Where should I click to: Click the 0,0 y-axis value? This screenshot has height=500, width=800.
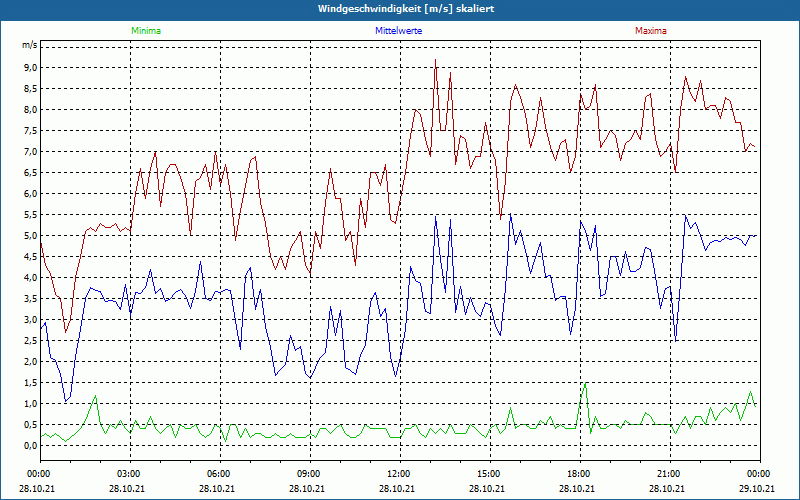[30, 446]
